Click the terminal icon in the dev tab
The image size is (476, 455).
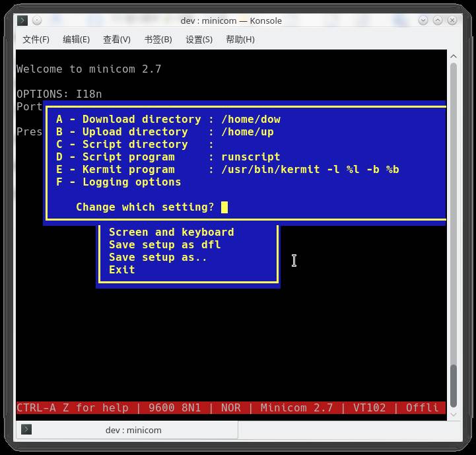tap(26, 429)
